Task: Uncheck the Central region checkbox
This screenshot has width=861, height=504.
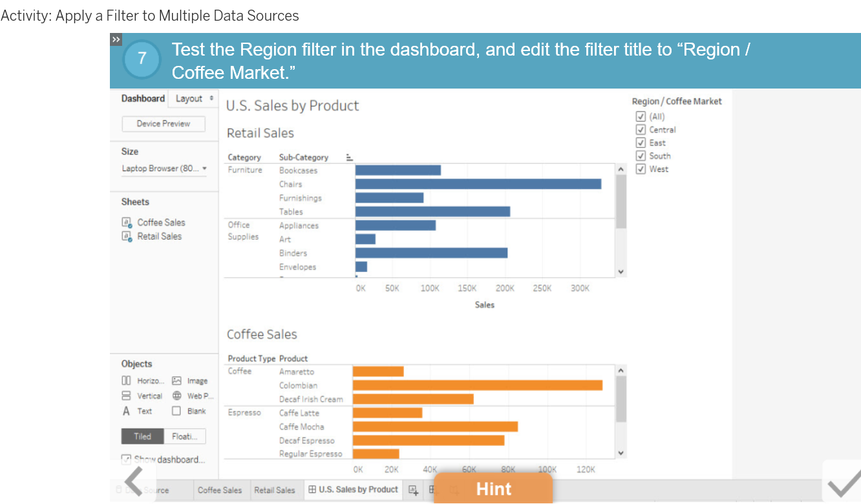Action: 641,129
